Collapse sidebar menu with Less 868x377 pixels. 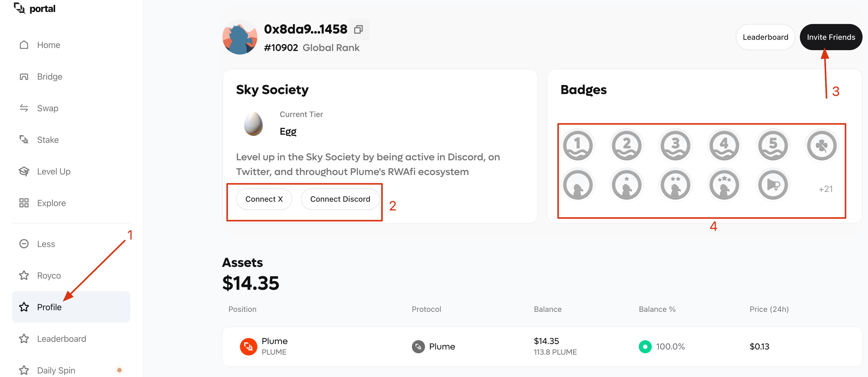(46, 244)
